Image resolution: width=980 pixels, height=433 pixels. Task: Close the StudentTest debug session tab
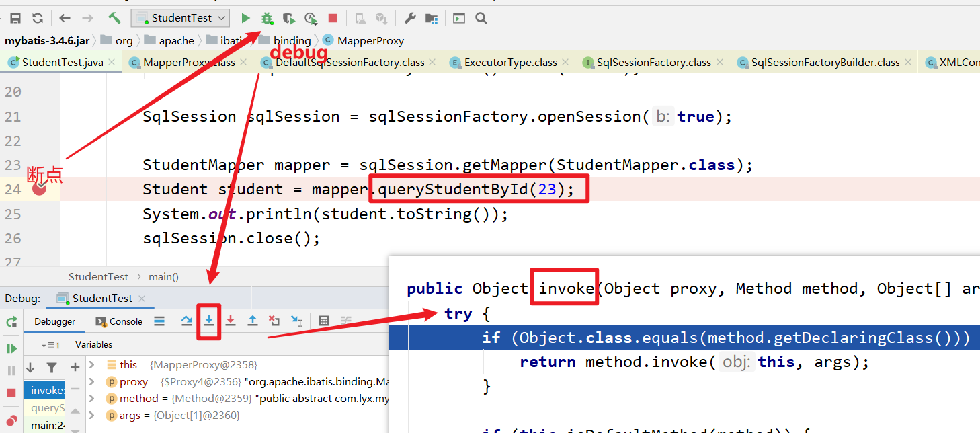pos(142,298)
